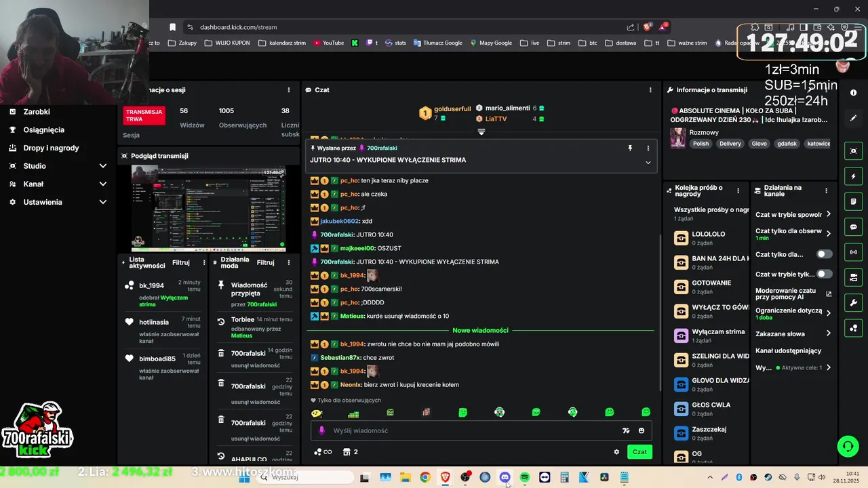This screenshot has height=488, width=868.
Task: Open Tłumacz Google bookmark
Action: [x=437, y=43]
